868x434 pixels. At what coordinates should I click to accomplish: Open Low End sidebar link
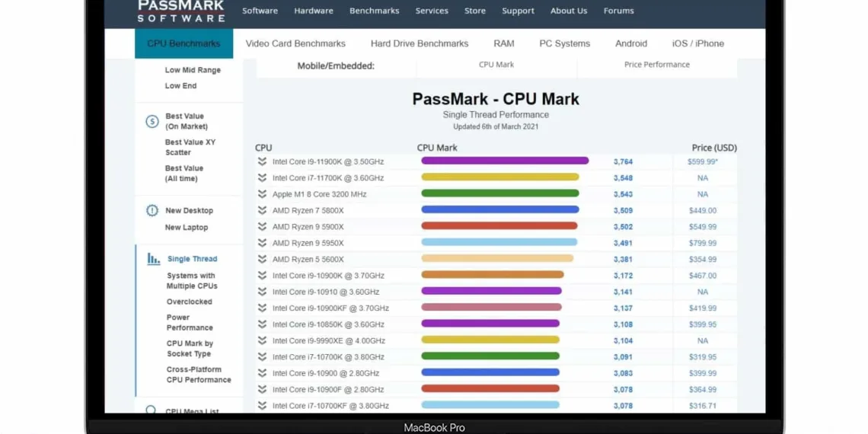[x=180, y=86]
